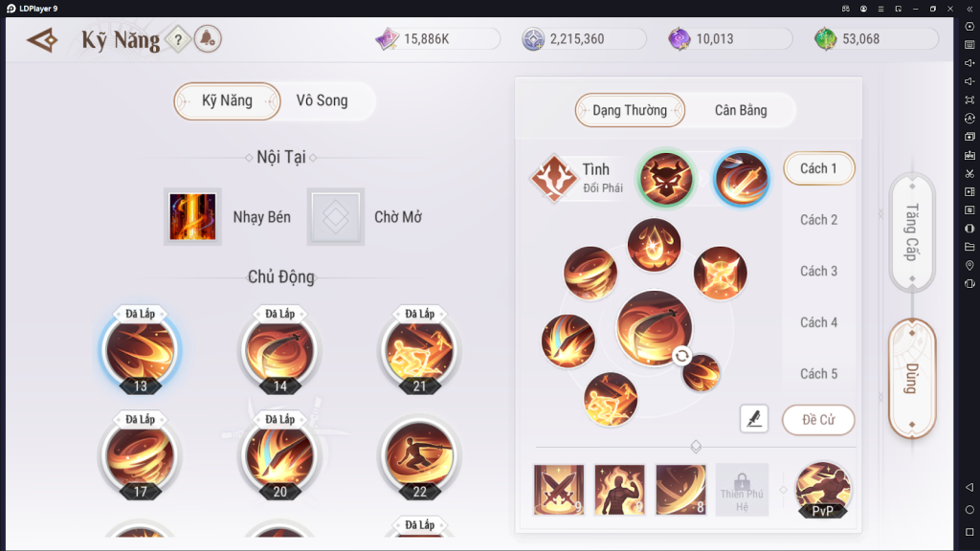Select the level 22 active skill
Image resolution: width=980 pixels, height=551 pixels.
pyautogui.click(x=419, y=457)
